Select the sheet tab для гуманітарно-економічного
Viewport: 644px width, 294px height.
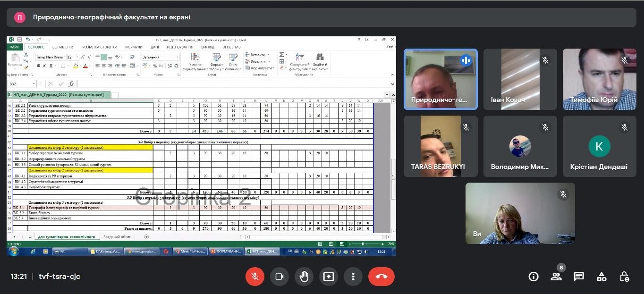point(67,237)
